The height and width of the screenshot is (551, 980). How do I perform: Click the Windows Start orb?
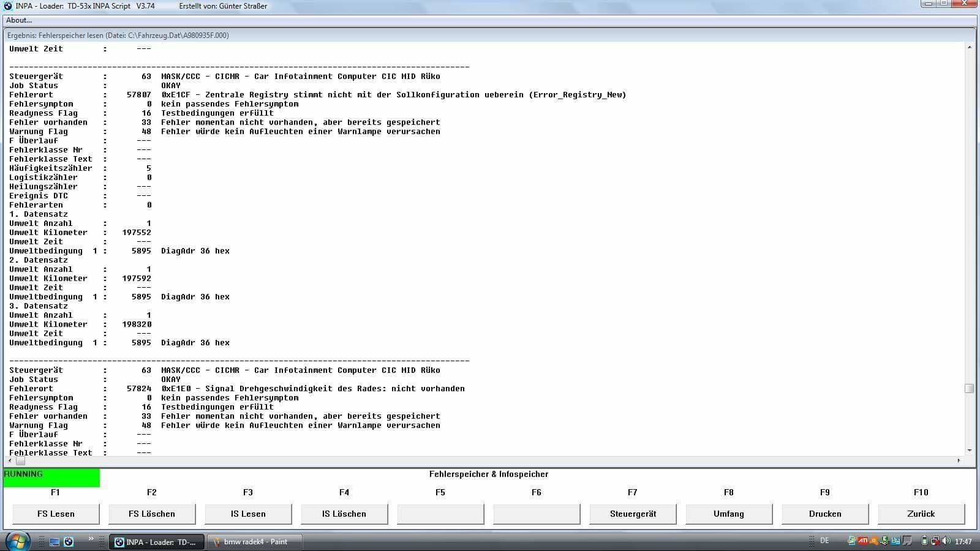[18, 542]
